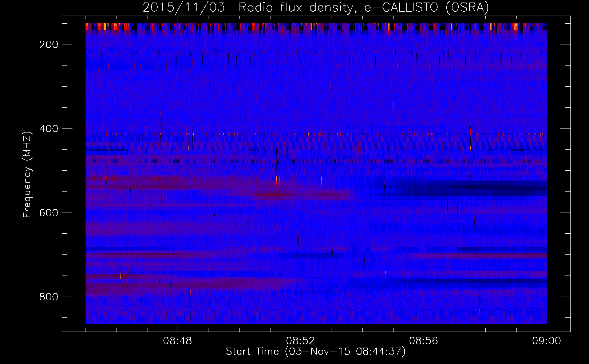Image resolution: width=589 pixels, height=364 pixels.
Task: Click the "Start Time (03-Nov-15 08:44:37)" axis label
Action: tap(316, 352)
